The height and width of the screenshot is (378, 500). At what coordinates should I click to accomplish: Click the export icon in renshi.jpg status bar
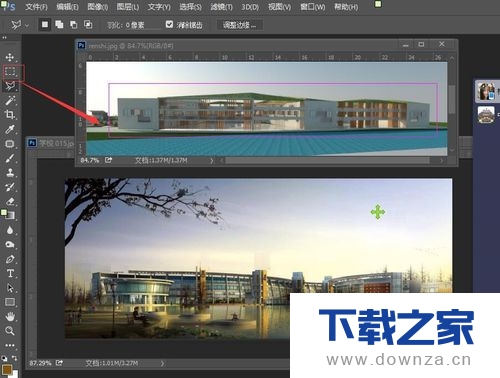[x=108, y=160]
